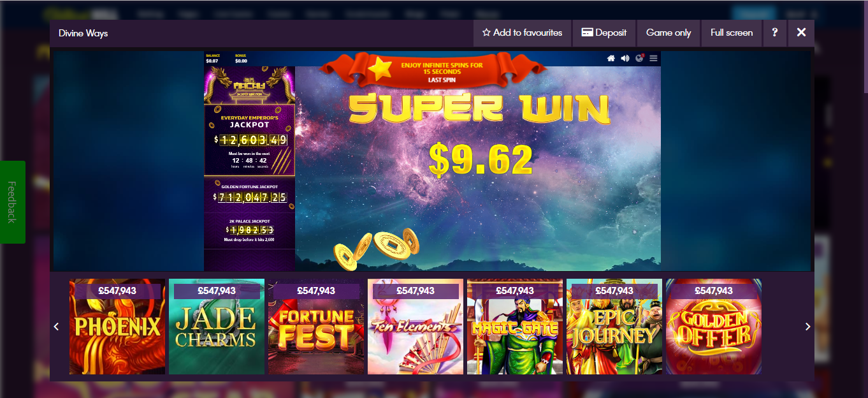The height and width of the screenshot is (398, 868).
Task: Switch to Game only view
Action: 669,33
